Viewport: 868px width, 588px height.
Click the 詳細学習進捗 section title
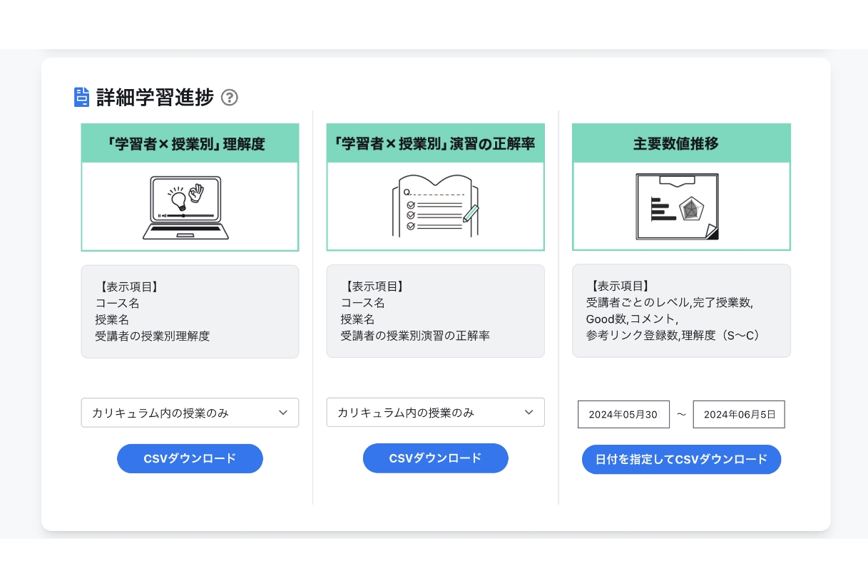click(155, 98)
